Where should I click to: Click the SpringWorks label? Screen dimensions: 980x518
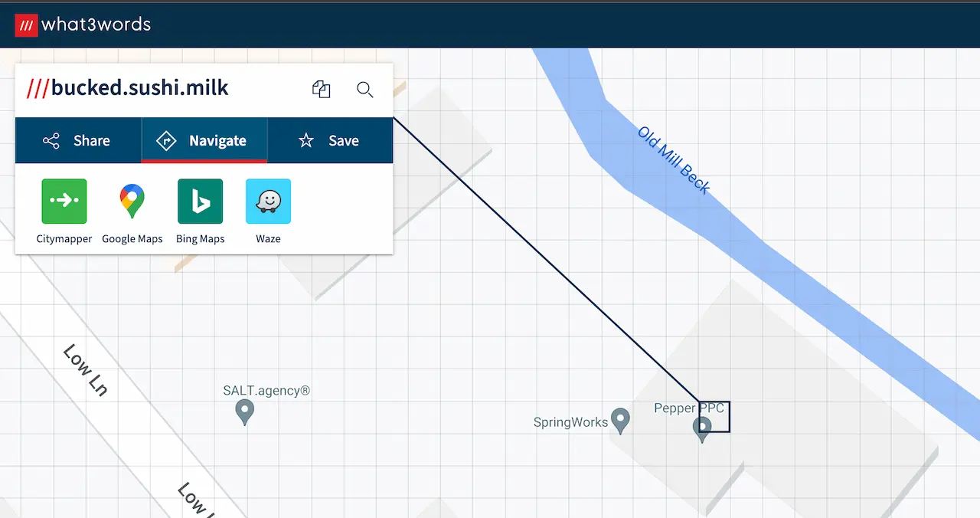[570, 422]
